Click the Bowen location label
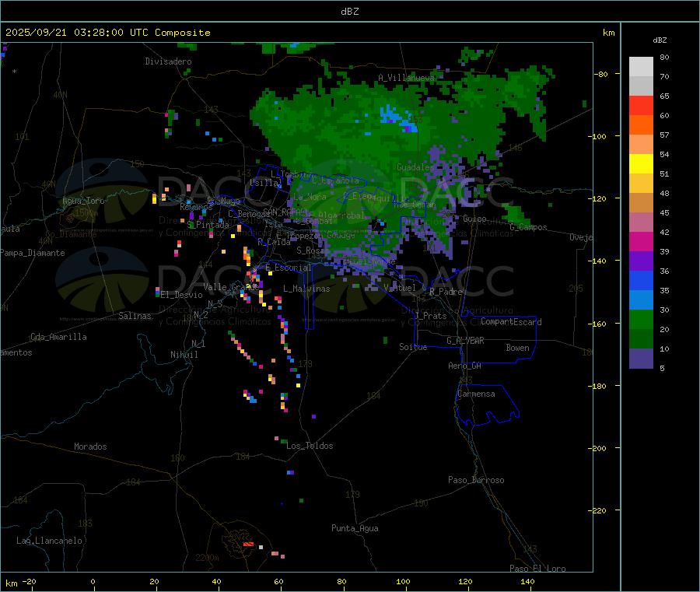Screen dimensions: 700x592 tap(517, 348)
